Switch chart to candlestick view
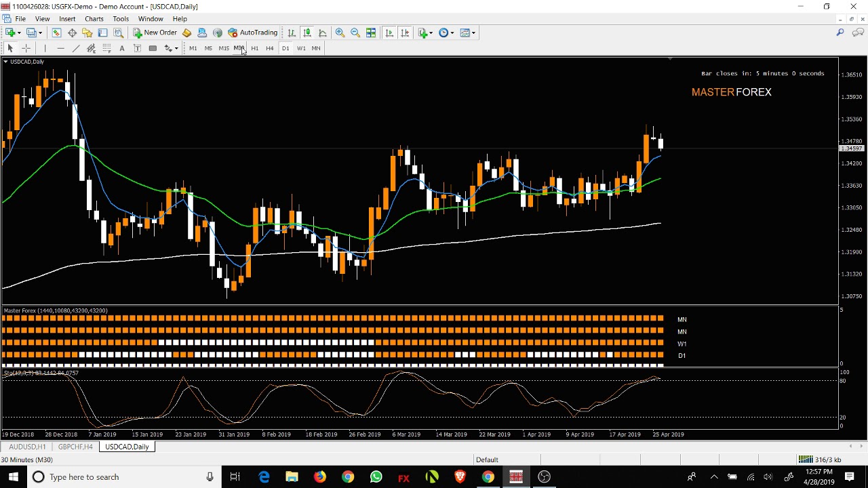 (x=307, y=33)
